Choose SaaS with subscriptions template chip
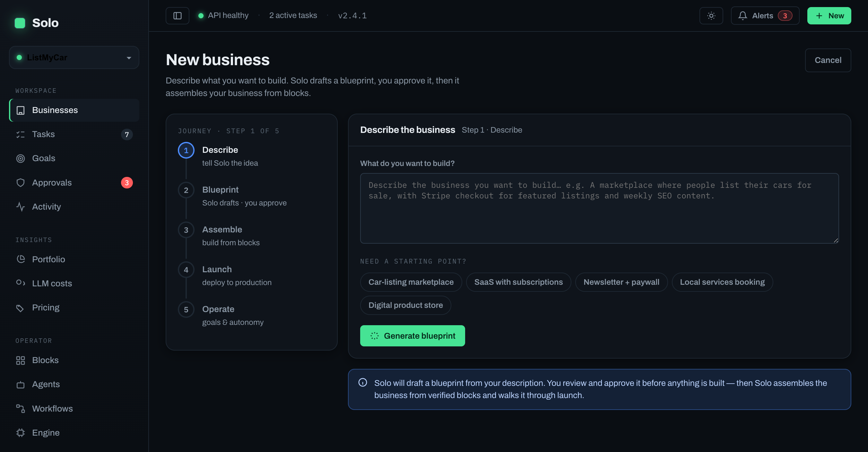The height and width of the screenshot is (452, 868). [x=518, y=282]
